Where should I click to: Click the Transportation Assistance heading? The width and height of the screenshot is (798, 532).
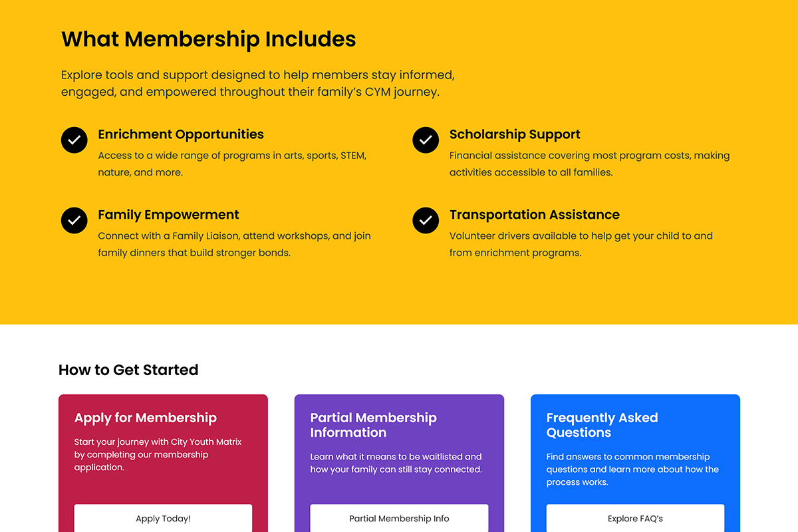pos(534,215)
